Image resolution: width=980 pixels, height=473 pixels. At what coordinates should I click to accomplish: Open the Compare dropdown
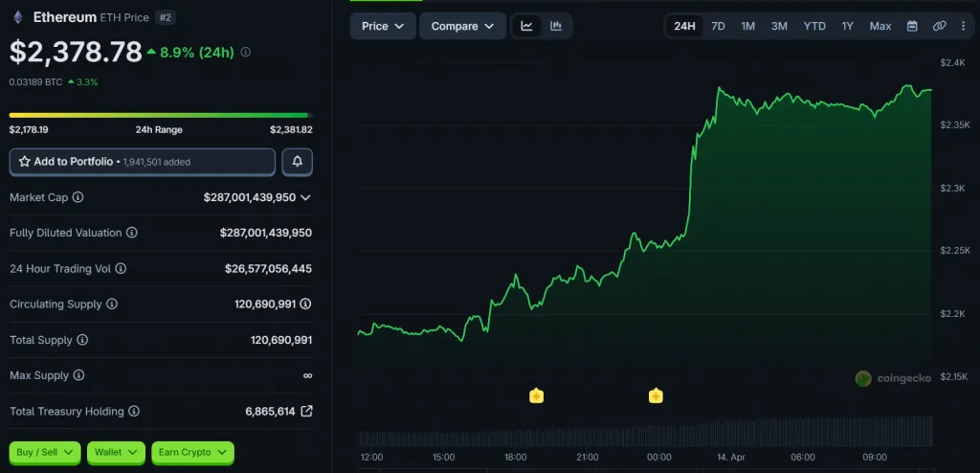[x=462, y=26]
